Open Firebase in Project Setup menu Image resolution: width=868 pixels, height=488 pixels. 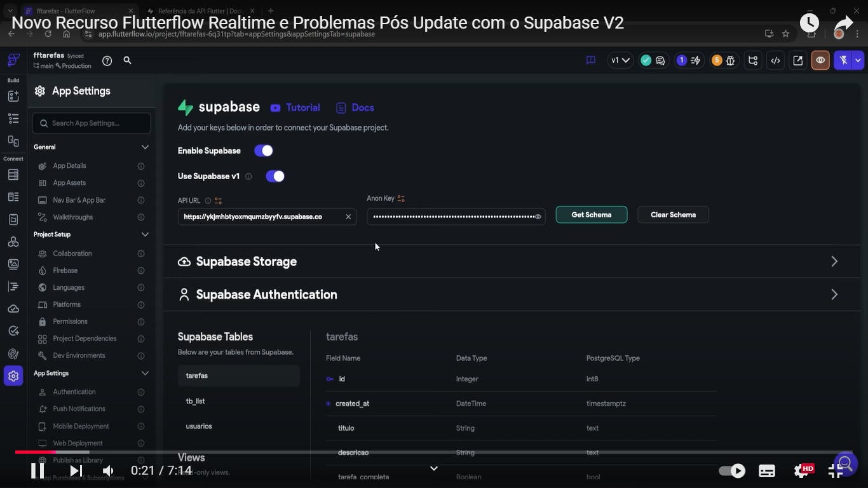tap(65, 271)
